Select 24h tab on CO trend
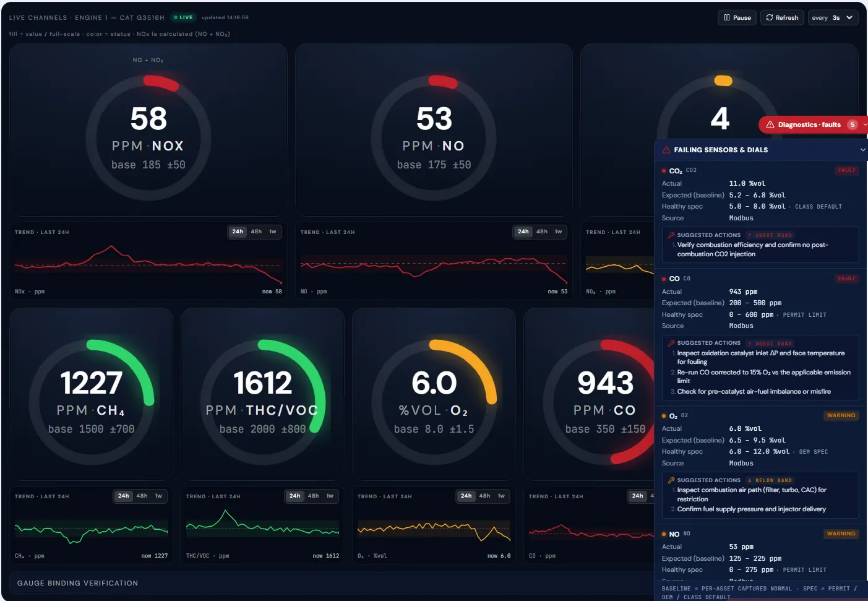Image resolution: width=868 pixels, height=601 pixels. 638,496
